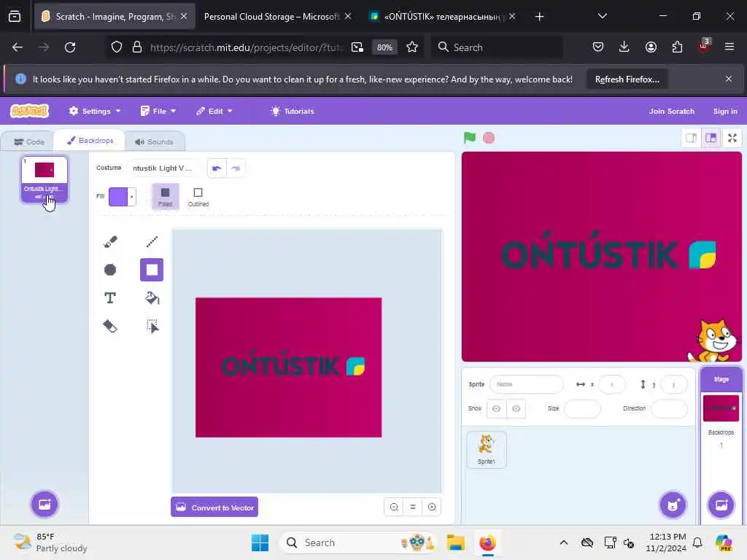
Task: Click the Fill color swatch
Action: click(x=119, y=197)
